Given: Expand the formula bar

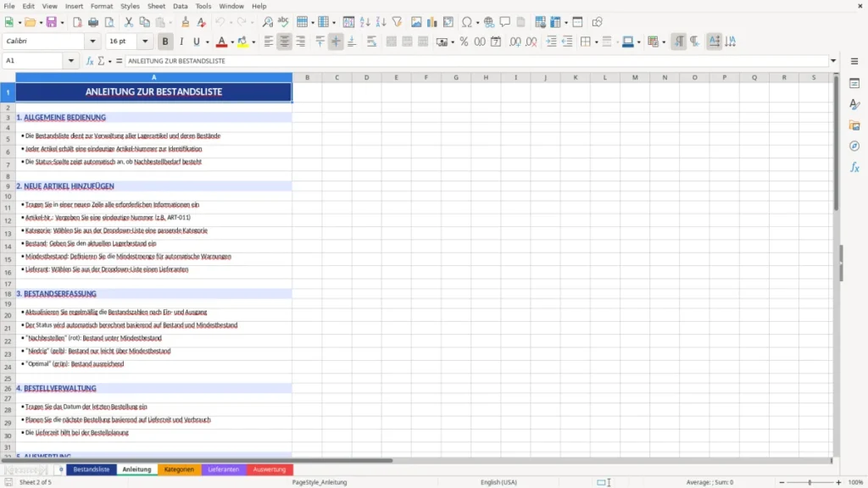Looking at the screenshot, I should pyautogui.click(x=833, y=61).
